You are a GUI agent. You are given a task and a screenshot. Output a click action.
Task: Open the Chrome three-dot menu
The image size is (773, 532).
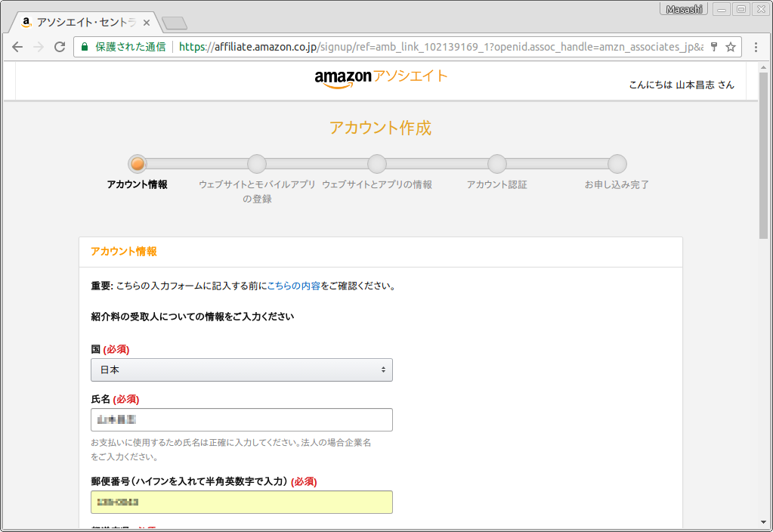[x=756, y=47]
